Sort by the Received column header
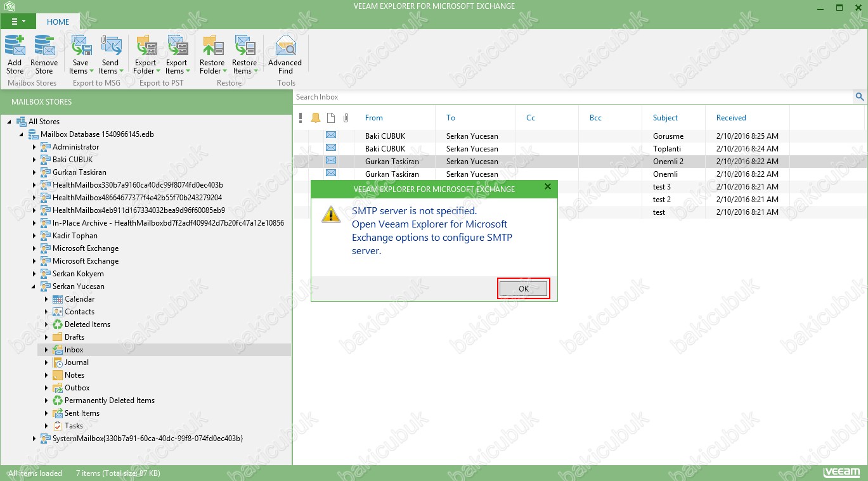 731,118
